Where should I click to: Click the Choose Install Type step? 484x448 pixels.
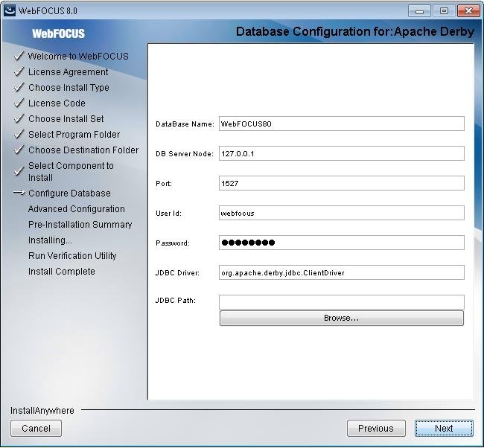(69, 88)
